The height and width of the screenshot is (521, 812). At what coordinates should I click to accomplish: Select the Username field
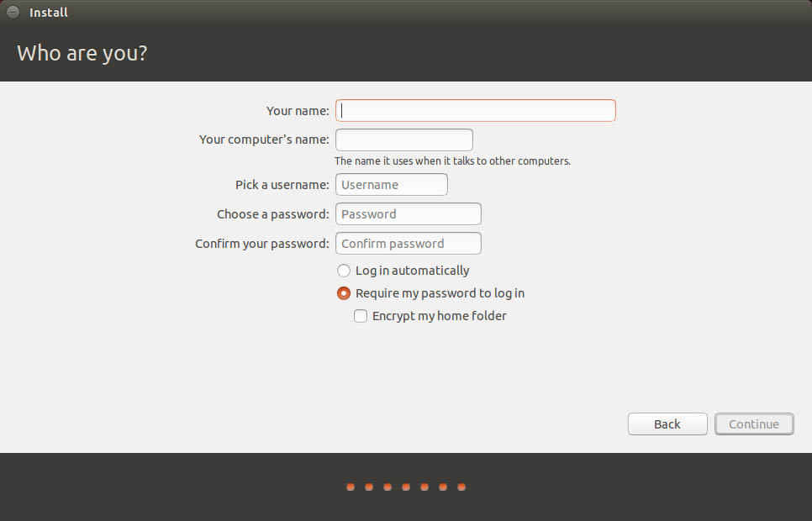[392, 184]
